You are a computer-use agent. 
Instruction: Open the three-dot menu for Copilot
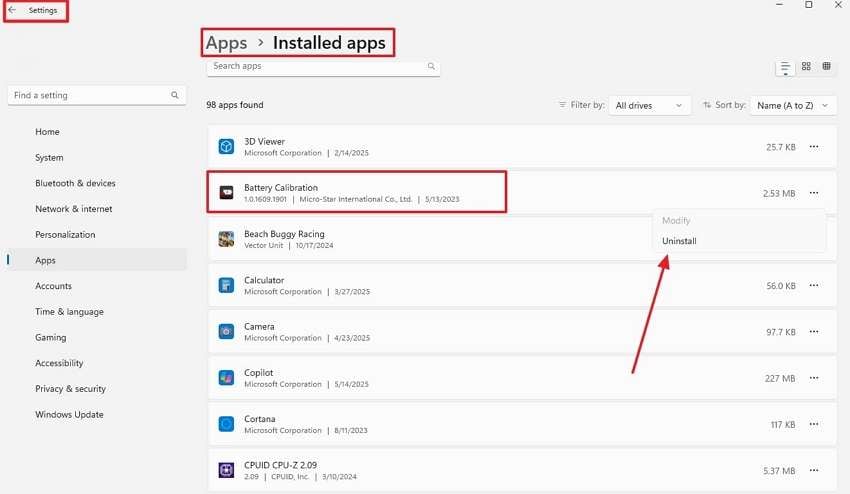point(814,378)
